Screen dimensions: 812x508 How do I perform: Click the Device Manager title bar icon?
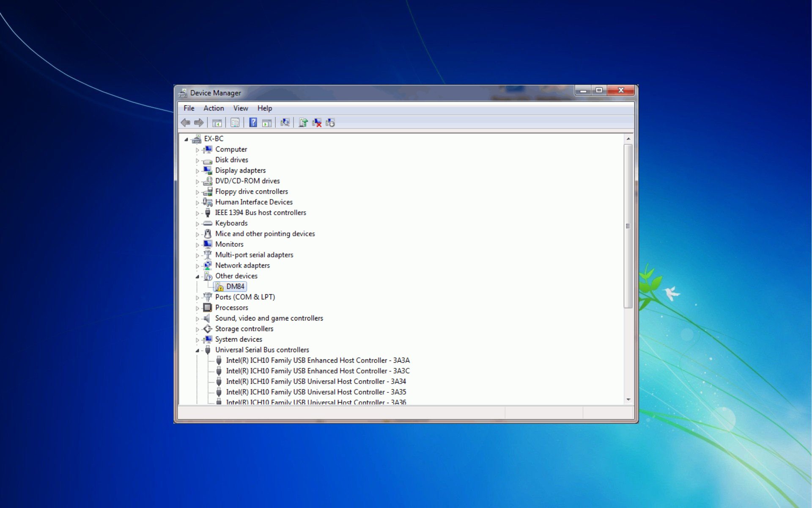pyautogui.click(x=183, y=93)
